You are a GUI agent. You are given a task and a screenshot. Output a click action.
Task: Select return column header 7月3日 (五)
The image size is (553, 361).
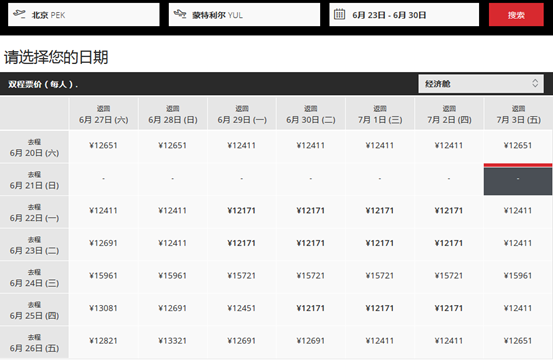pos(518,114)
